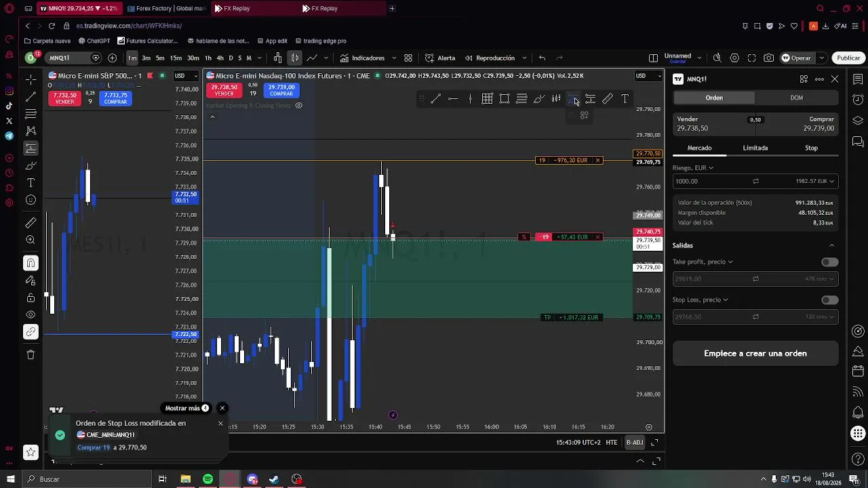Open Spotify from the Windows taskbar

[208, 479]
